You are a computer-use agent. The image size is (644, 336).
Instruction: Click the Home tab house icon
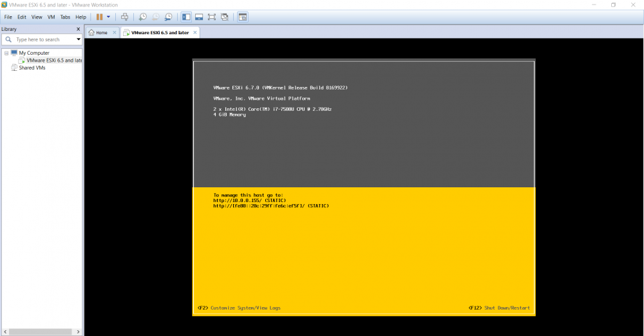91,32
